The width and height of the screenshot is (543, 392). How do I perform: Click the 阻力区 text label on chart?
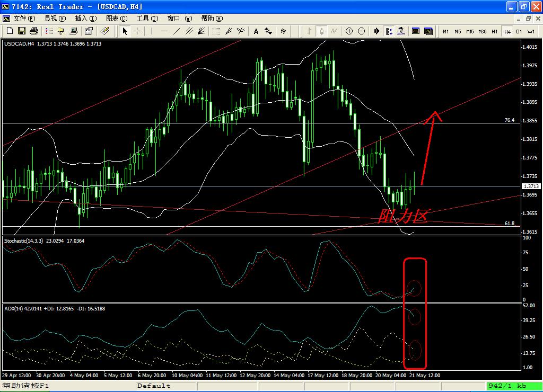coord(404,217)
